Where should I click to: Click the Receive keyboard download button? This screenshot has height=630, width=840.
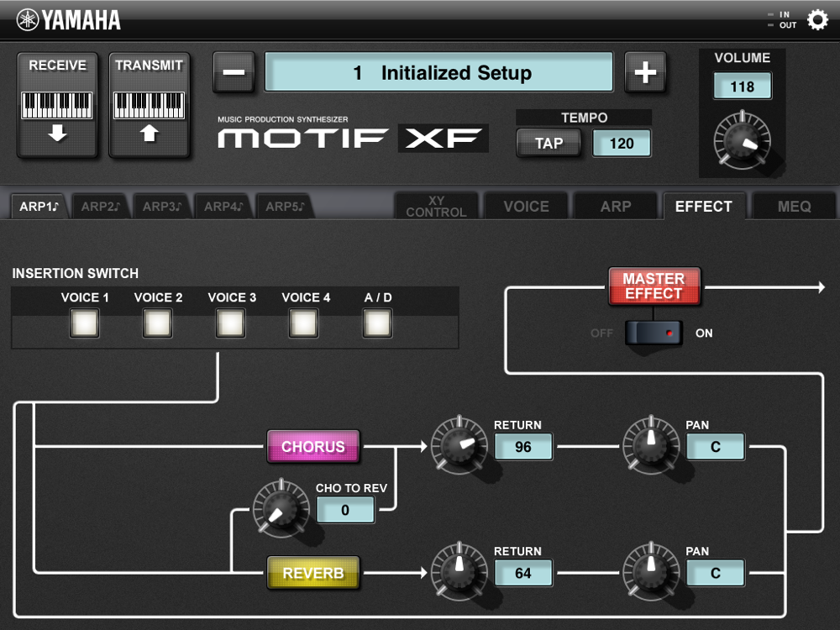[x=57, y=105]
